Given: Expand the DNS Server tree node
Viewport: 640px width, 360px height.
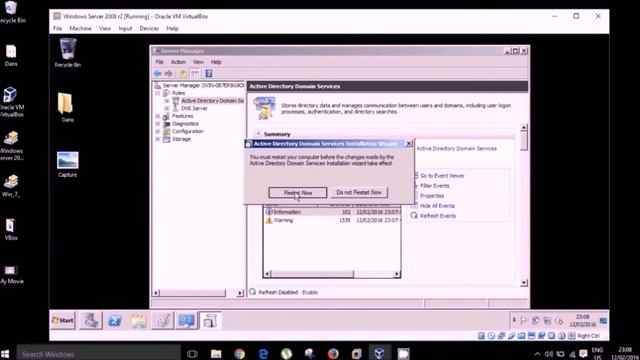Looking at the screenshot, I should (x=167, y=109).
